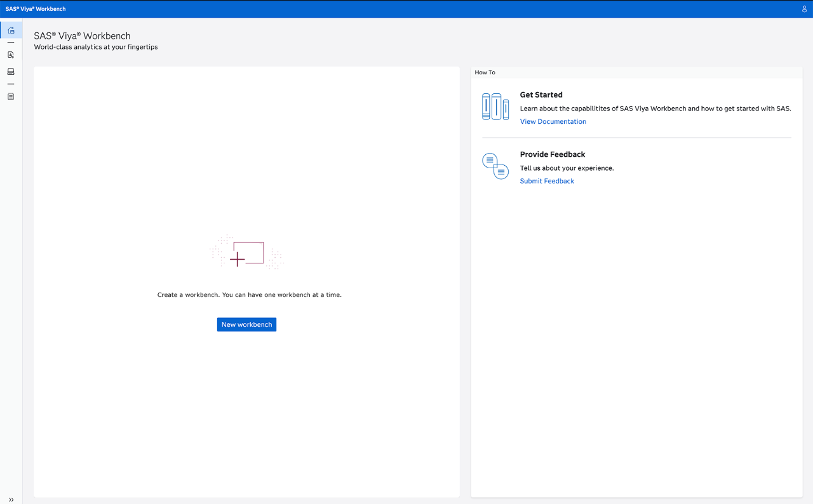Viewport: 813px width, 504px height.
Task: Click the Provide Feedback chat icon
Action: (x=495, y=166)
